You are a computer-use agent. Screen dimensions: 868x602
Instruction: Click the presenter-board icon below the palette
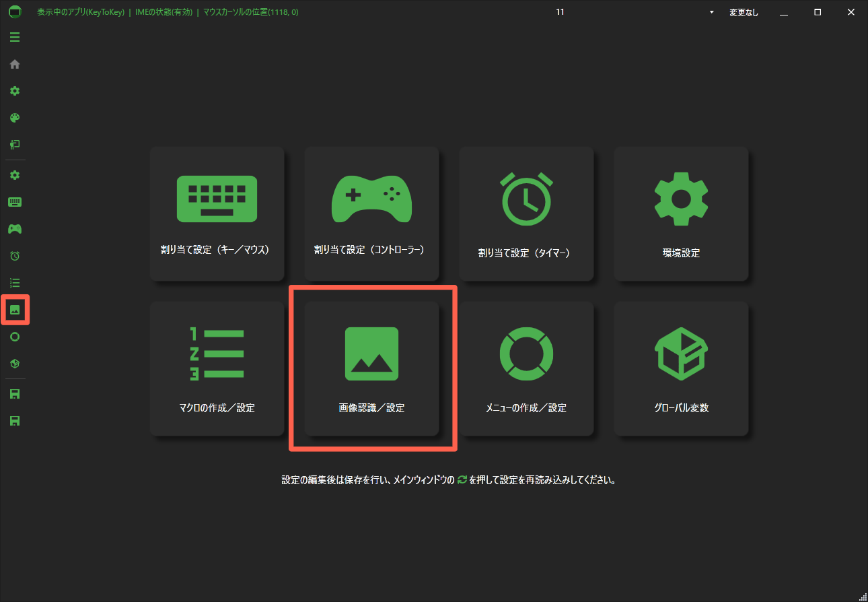(15, 145)
